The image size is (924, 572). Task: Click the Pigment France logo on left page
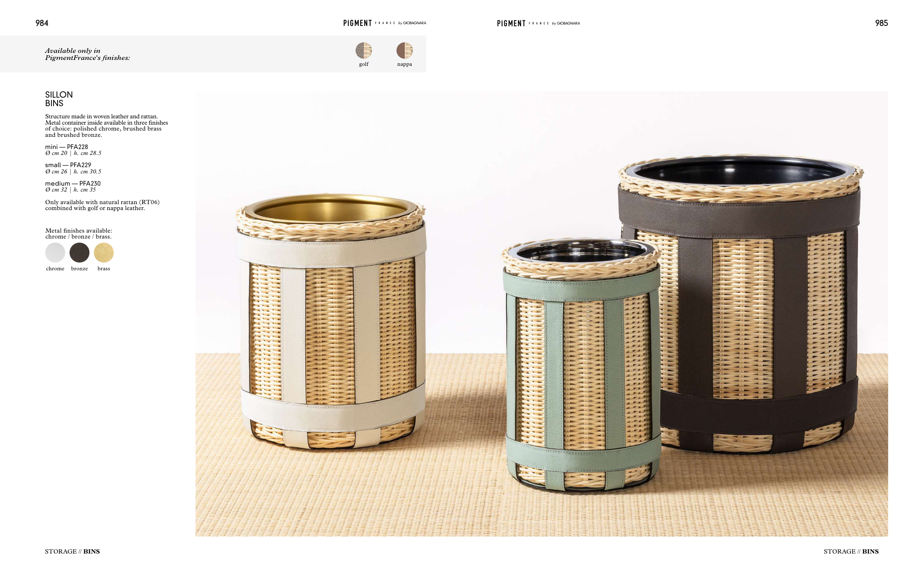tap(384, 23)
